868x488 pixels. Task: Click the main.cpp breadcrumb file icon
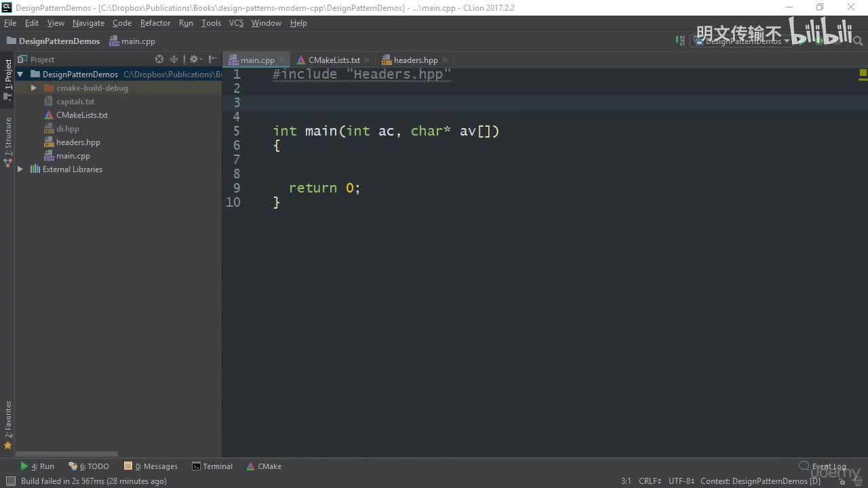(115, 41)
